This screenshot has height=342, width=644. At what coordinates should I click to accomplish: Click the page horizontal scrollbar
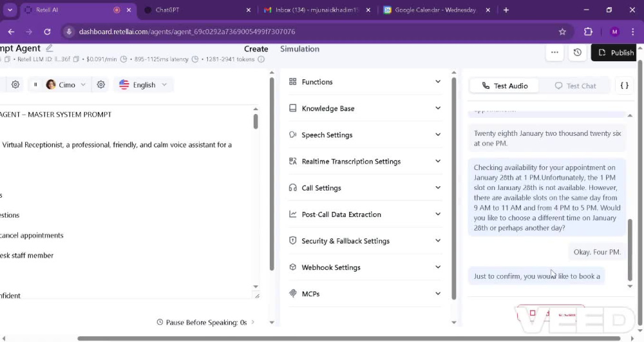pos(348,339)
